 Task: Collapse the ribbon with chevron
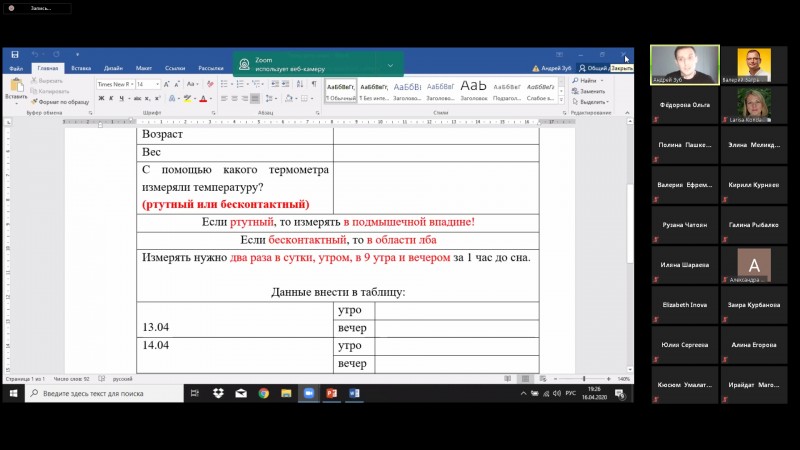click(x=627, y=113)
